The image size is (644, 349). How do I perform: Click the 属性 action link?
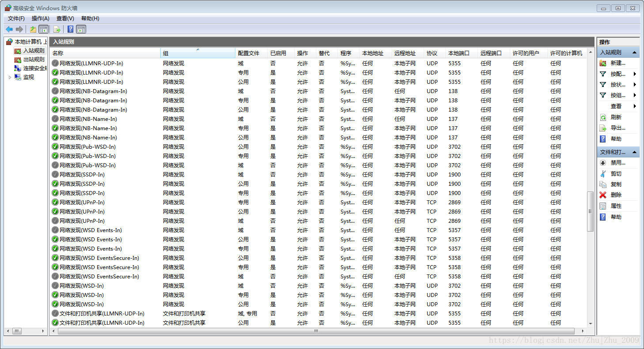tap(616, 206)
